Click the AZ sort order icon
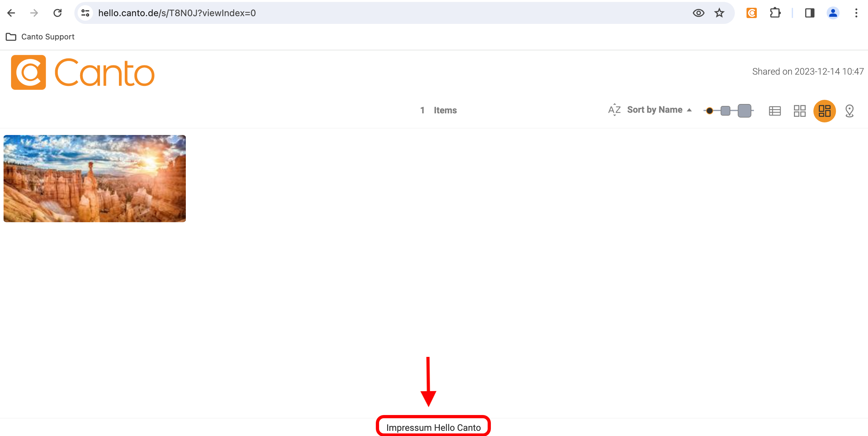 pos(614,110)
